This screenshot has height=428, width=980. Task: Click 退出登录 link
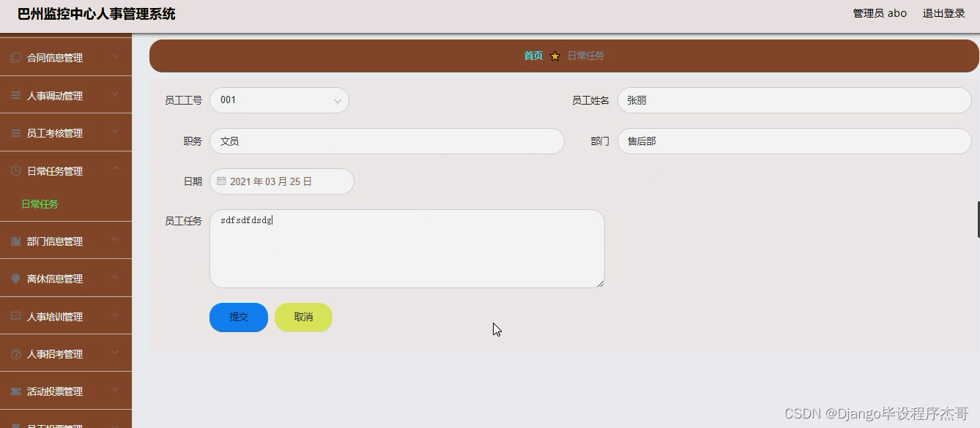pos(943,13)
